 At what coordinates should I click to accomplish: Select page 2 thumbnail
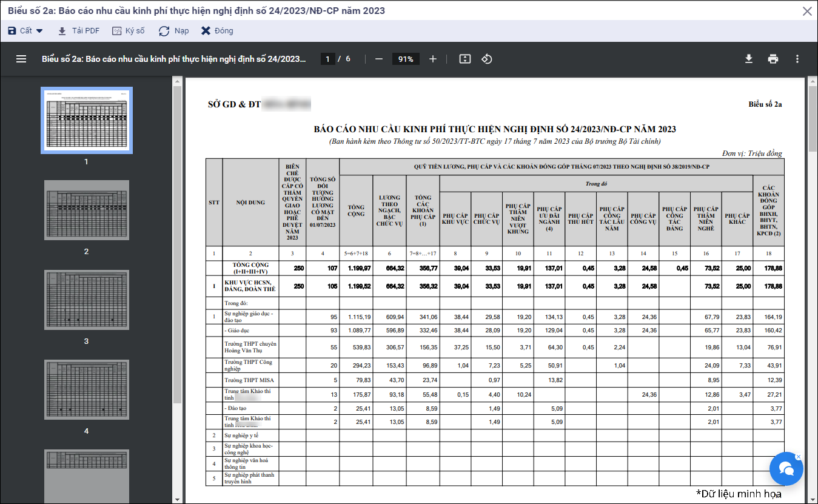pyautogui.click(x=86, y=210)
